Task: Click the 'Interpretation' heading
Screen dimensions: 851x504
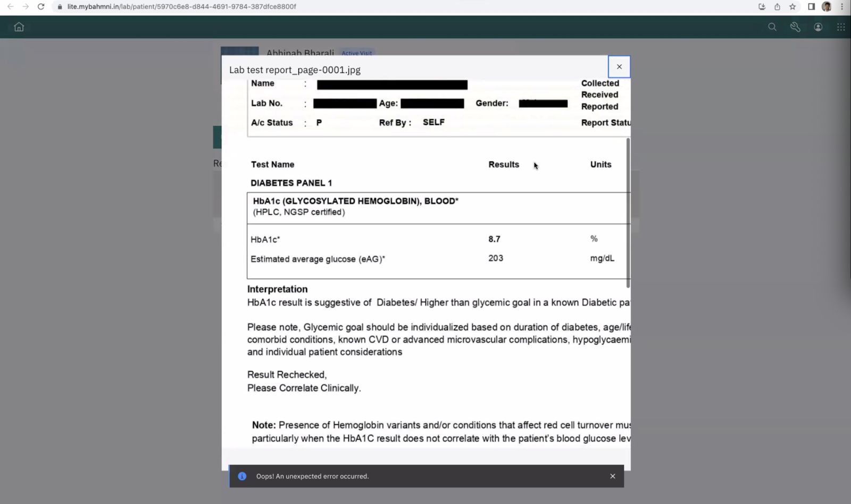Action: point(277,289)
